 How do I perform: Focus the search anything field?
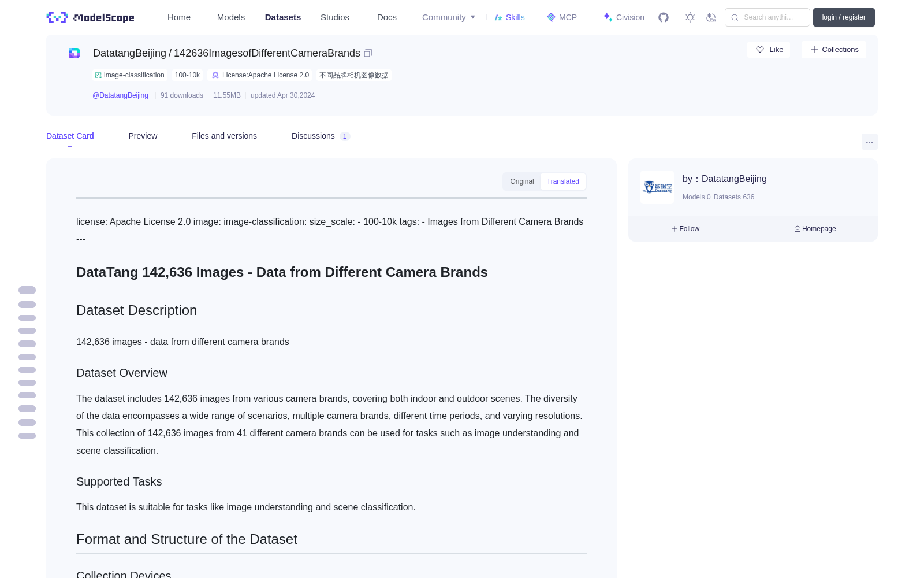(767, 17)
